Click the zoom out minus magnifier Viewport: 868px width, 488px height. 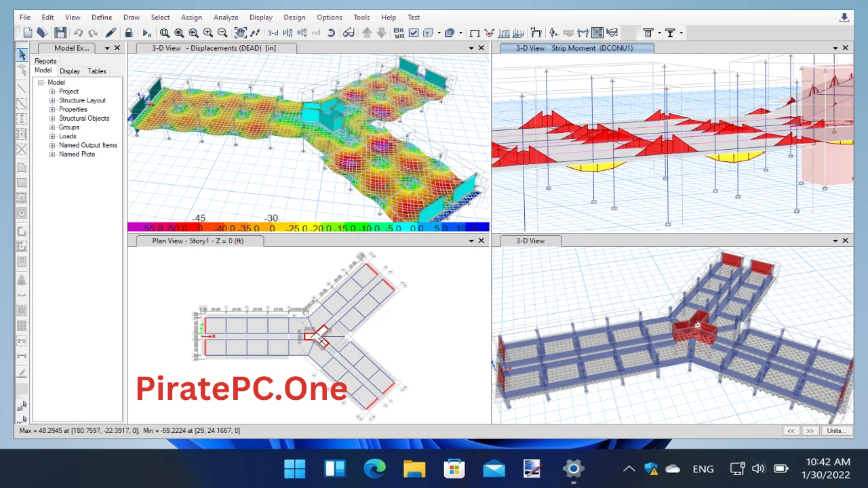(222, 33)
